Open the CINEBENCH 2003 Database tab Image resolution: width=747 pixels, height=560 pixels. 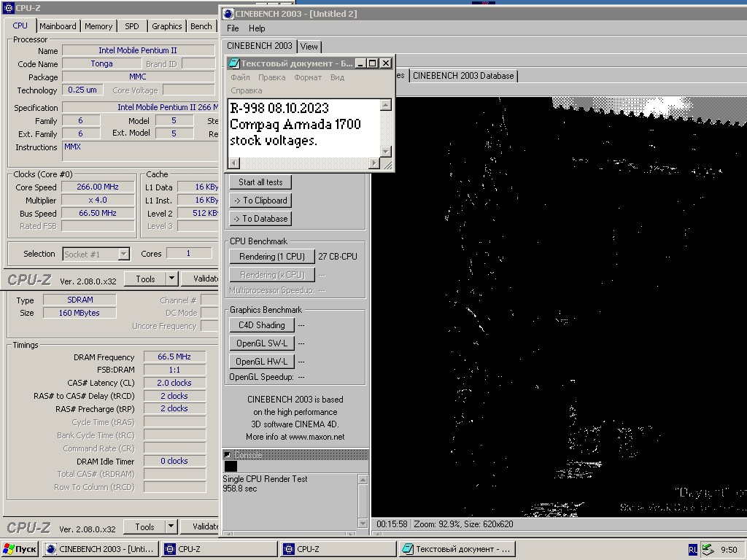click(x=463, y=76)
